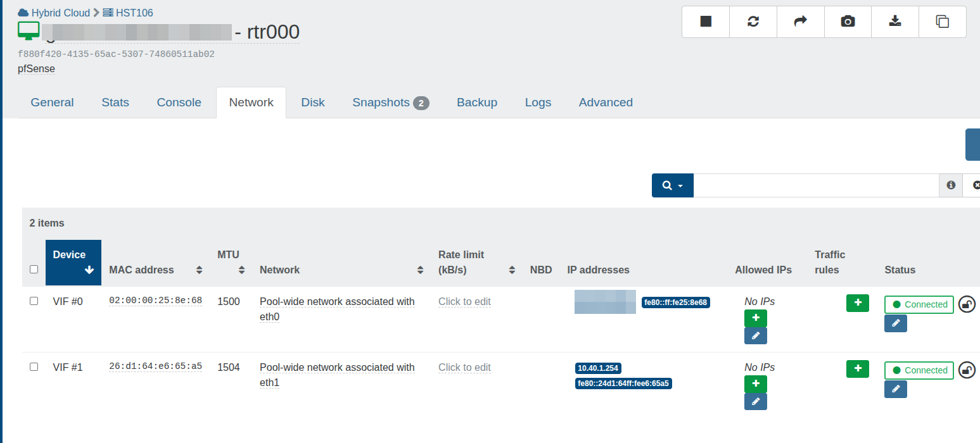Image resolution: width=980 pixels, height=443 pixels.
Task: Open the Console tab
Action: 179,103
